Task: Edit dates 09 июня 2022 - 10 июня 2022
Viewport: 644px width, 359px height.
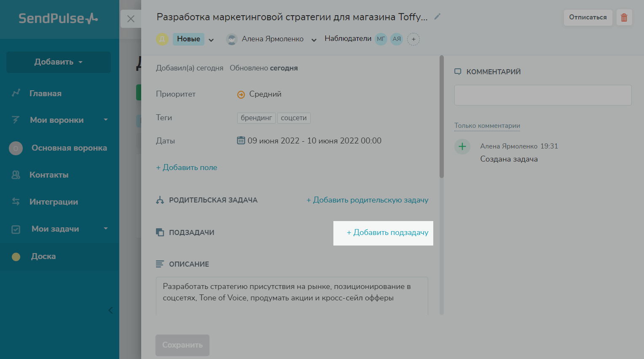Action: [x=314, y=140]
